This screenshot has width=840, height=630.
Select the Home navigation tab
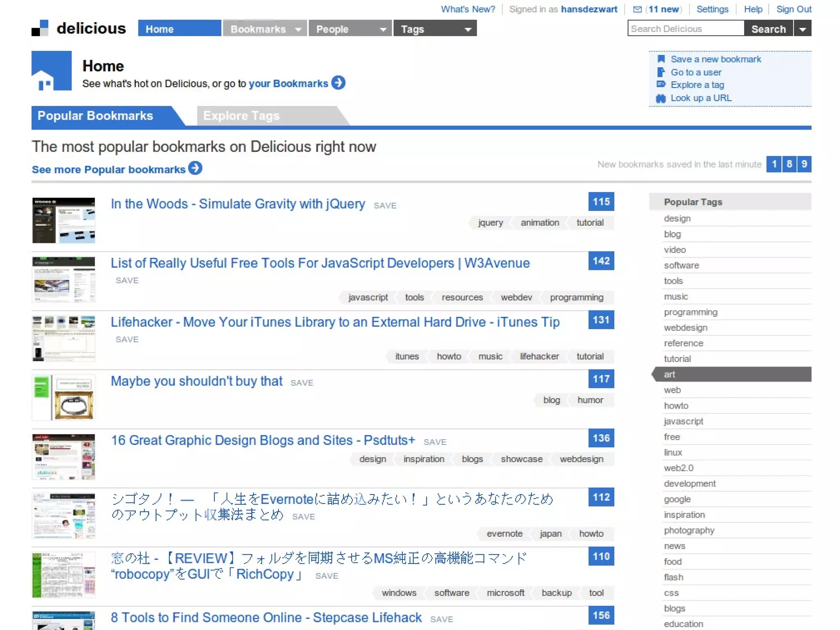click(179, 28)
